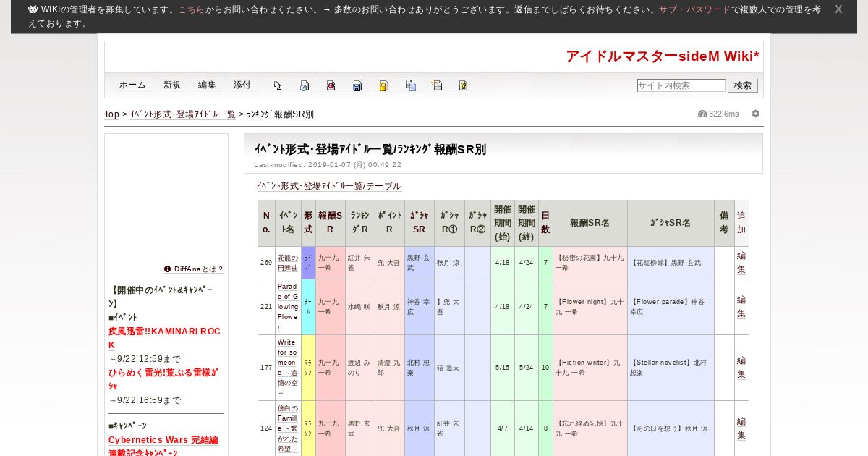This screenshot has height=456, width=868.
Task: Focus the サイト内検索 search field
Action: [681, 85]
